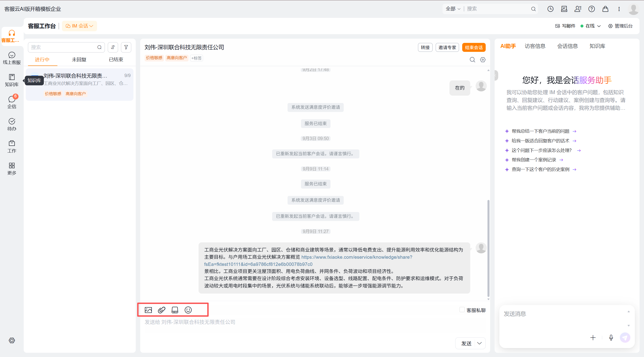Insert an image via chat toolbar
The image size is (644, 357).
pyautogui.click(x=148, y=310)
